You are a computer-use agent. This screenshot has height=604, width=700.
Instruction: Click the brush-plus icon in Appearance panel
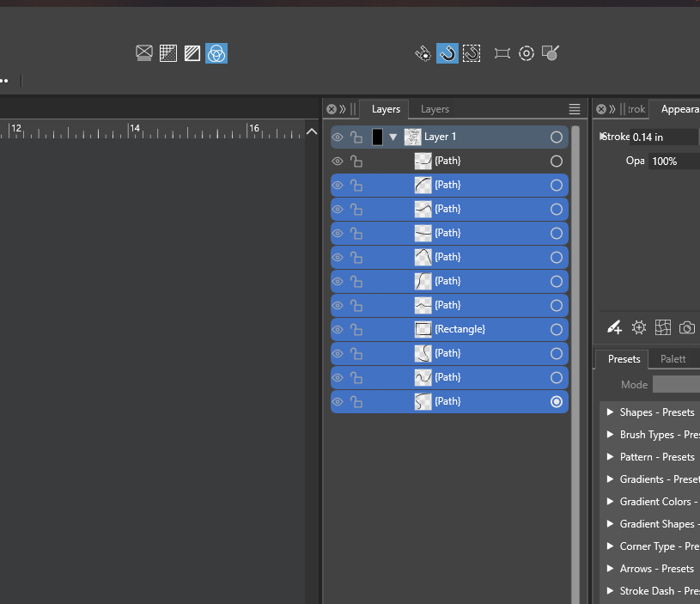614,327
